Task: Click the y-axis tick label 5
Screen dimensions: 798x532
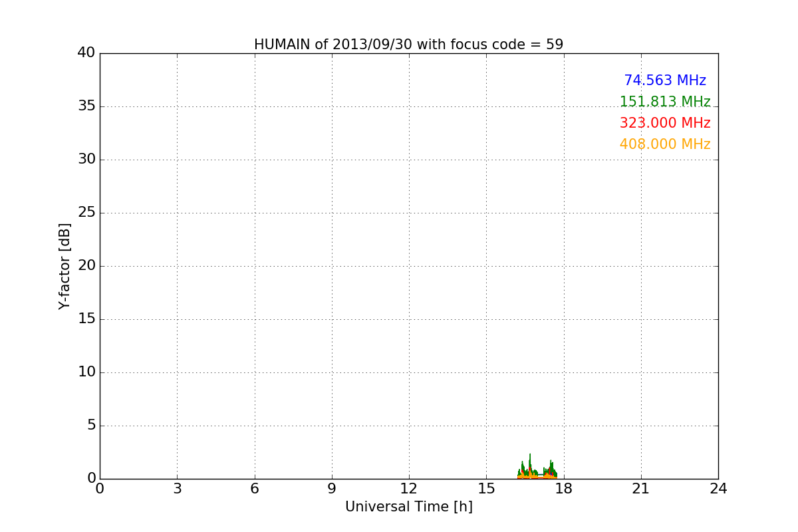Action: (91, 426)
